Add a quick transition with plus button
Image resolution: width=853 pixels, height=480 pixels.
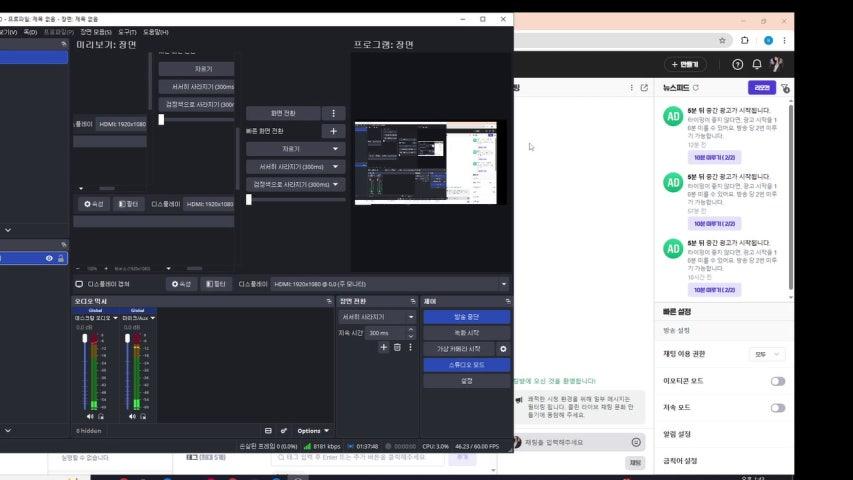pyautogui.click(x=333, y=131)
